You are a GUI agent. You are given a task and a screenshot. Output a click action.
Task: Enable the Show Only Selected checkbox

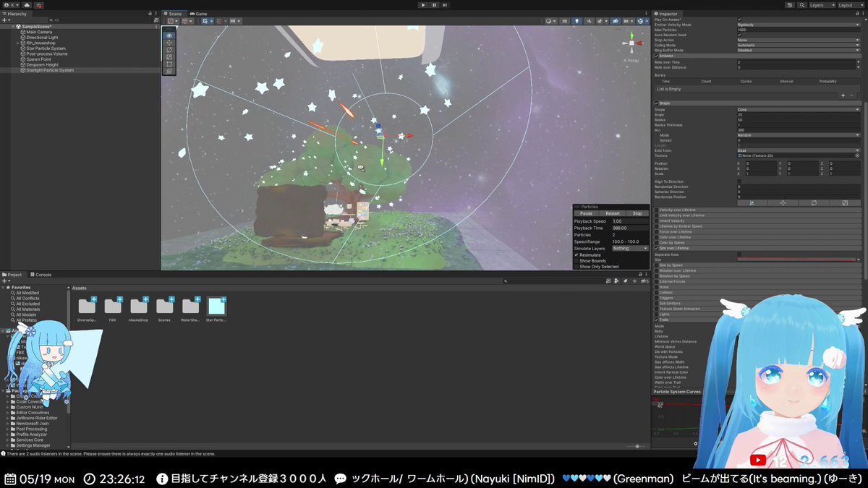[576, 267]
